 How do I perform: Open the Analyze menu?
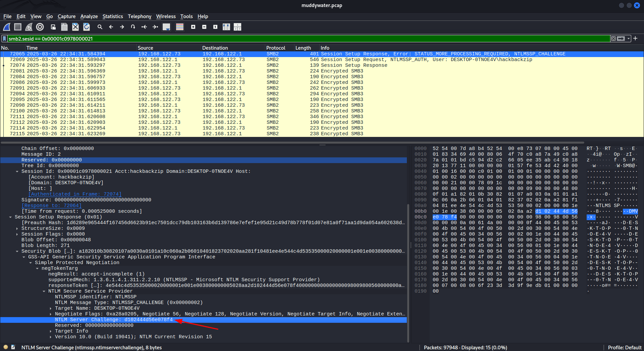coord(89,16)
